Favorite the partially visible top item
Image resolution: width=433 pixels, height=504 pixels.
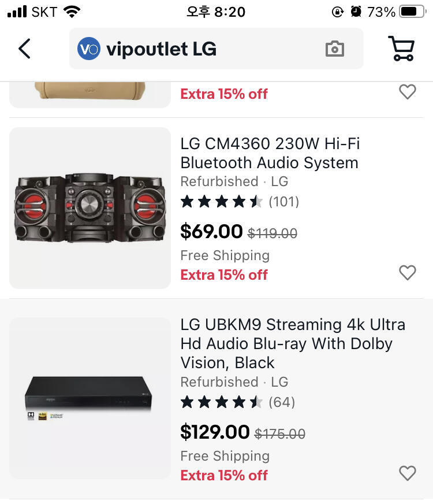click(x=408, y=92)
